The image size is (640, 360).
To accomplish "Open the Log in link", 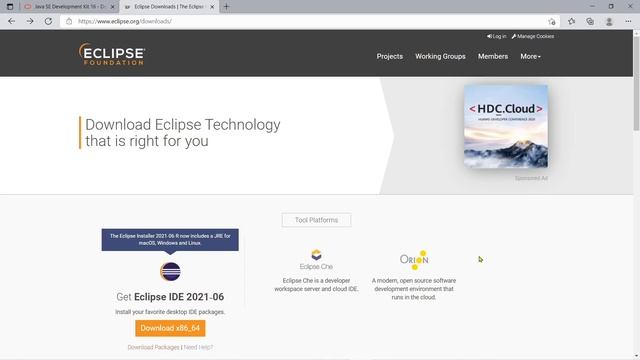I will click(x=496, y=36).
